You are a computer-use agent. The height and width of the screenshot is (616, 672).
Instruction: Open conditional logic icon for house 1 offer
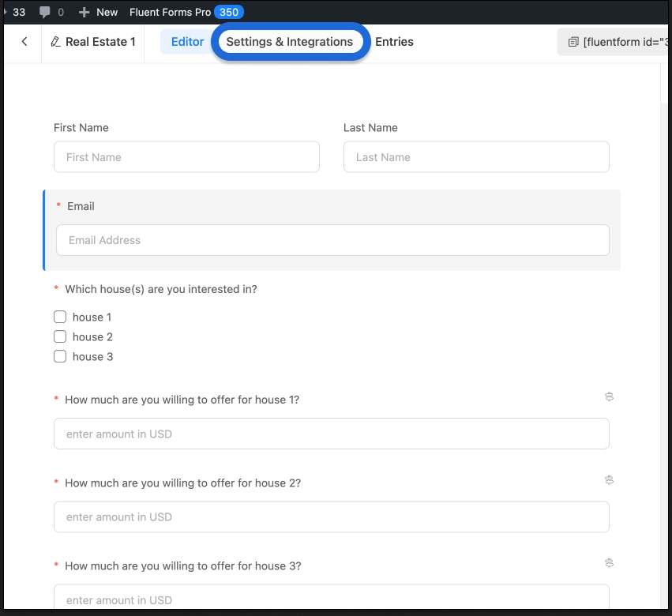click(609, 396)
